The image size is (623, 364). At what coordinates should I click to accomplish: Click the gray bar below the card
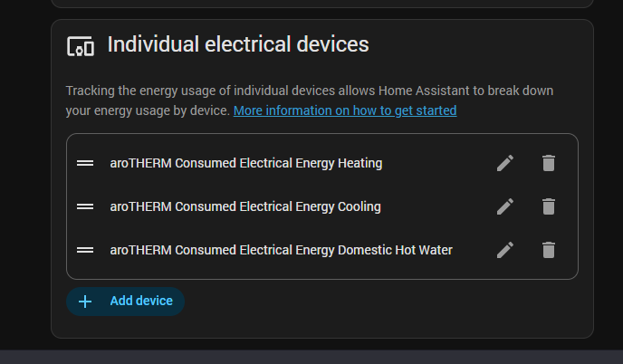pyautogui.click(x=311, y=357)
